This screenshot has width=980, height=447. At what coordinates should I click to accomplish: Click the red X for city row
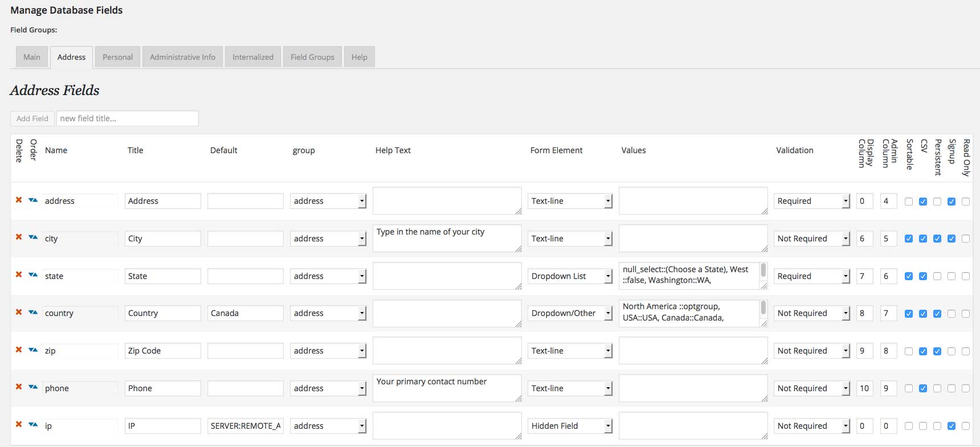[x=19, y=237]
